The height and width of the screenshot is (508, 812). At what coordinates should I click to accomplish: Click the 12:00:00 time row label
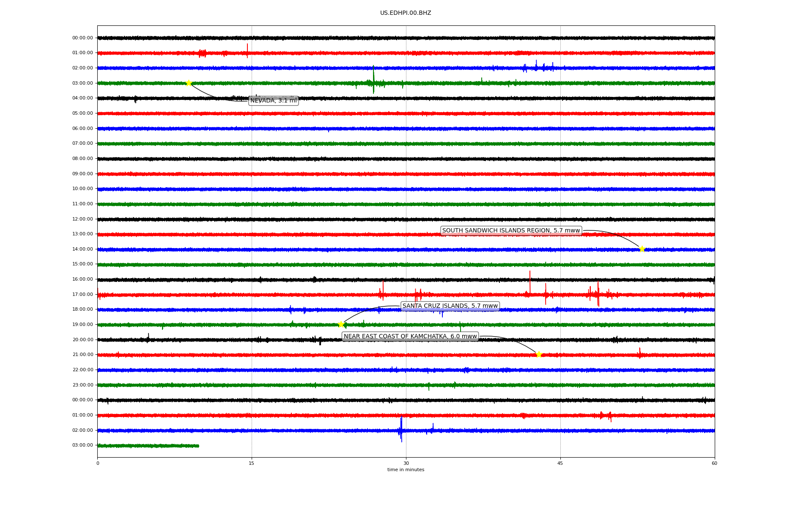(82, 219)
